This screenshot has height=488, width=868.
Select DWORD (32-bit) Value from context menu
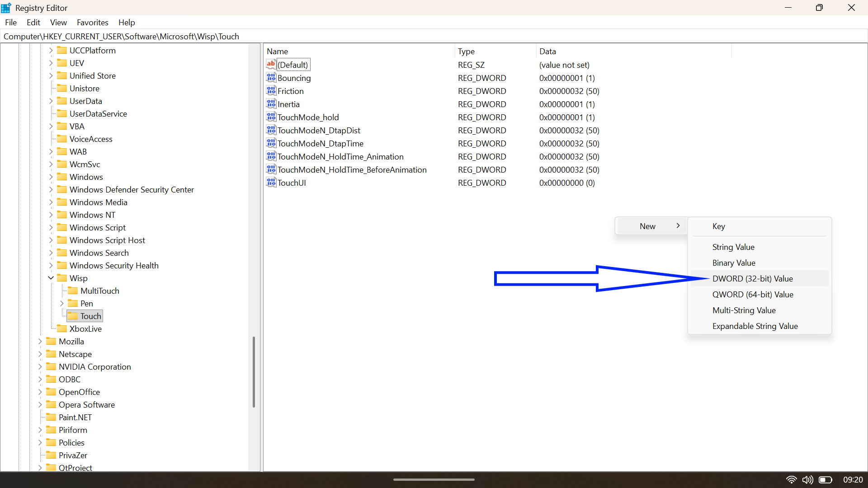click(x=752, y=278)
